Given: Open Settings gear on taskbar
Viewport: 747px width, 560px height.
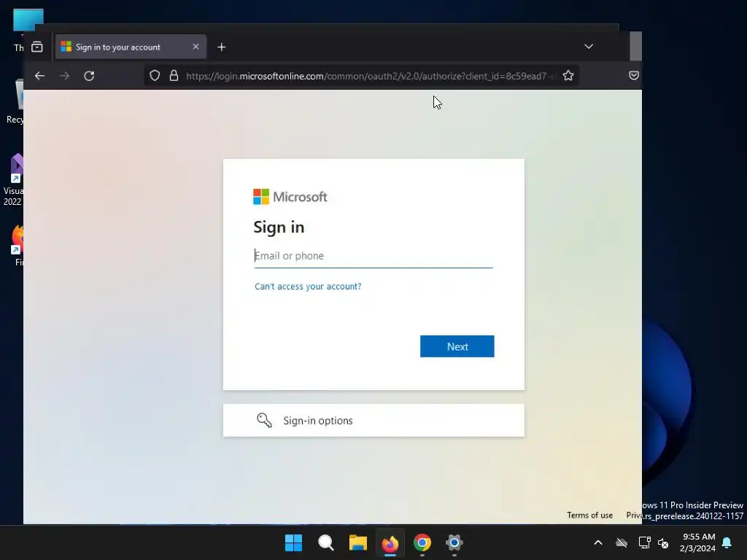Looking at the screenshot, I should point(454,542).
